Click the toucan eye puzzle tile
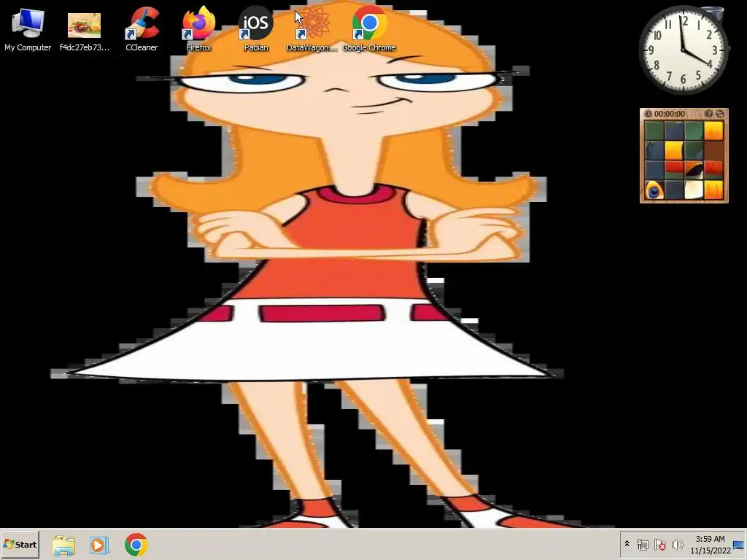 [654, 190]
